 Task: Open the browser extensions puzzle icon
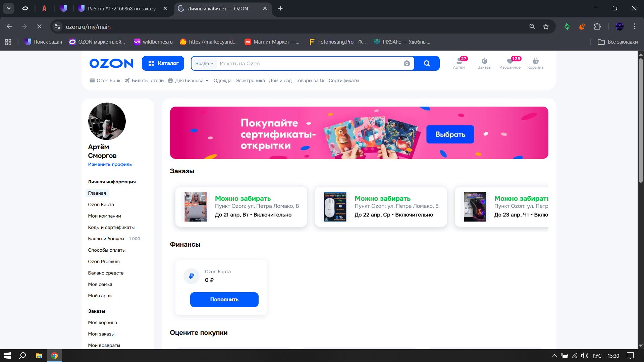click(597, 26)
